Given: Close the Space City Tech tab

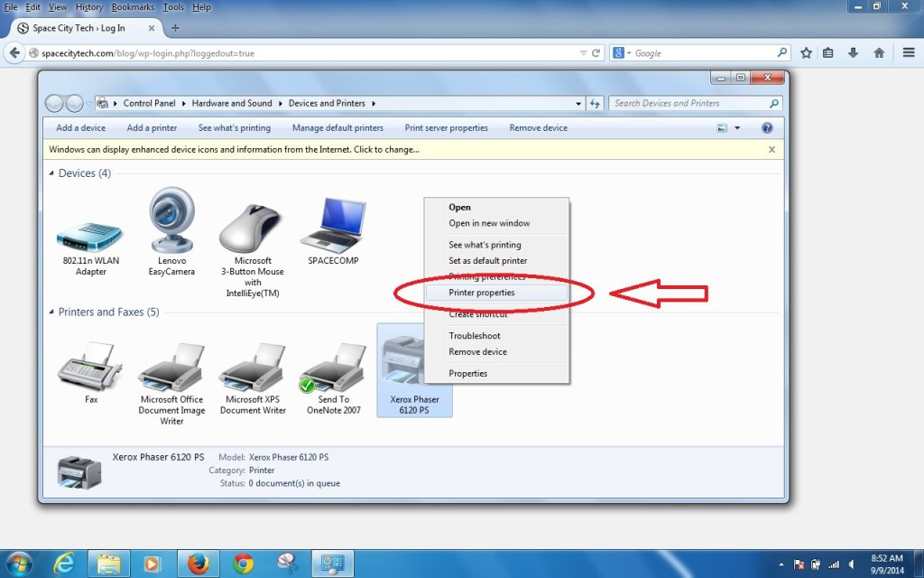Looking at the screenshot, I should [152, 28].
